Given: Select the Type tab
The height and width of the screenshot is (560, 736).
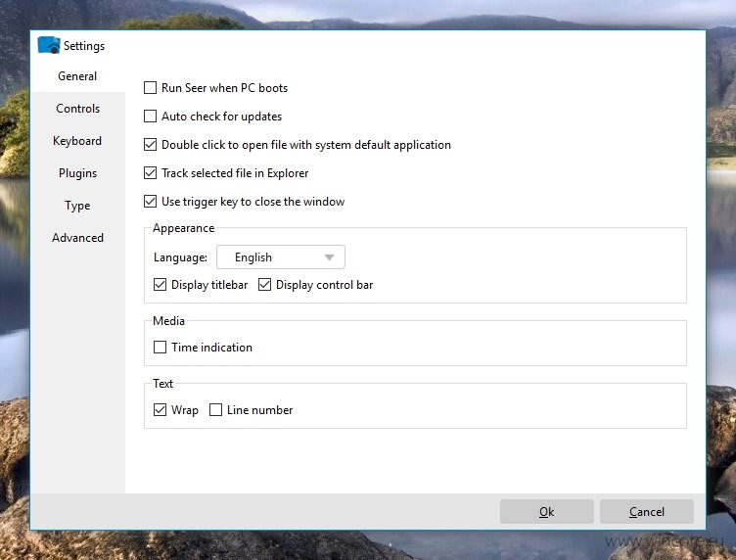Looking at the screenshot, I should (x=77, y=206).
